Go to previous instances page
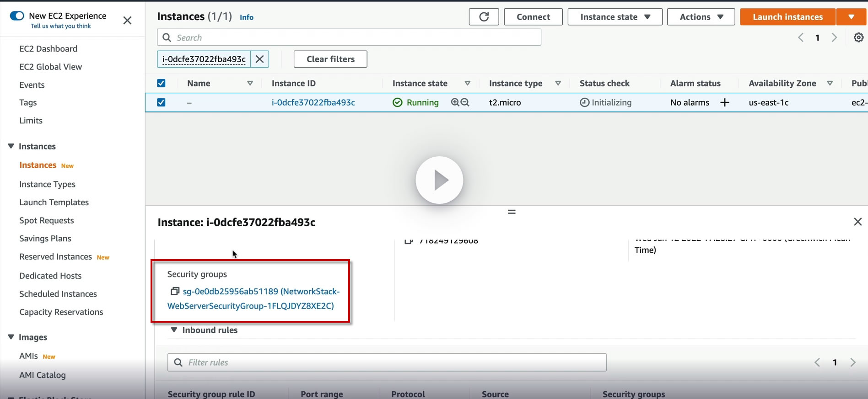The image size is (868, 399). click(801, 37)
